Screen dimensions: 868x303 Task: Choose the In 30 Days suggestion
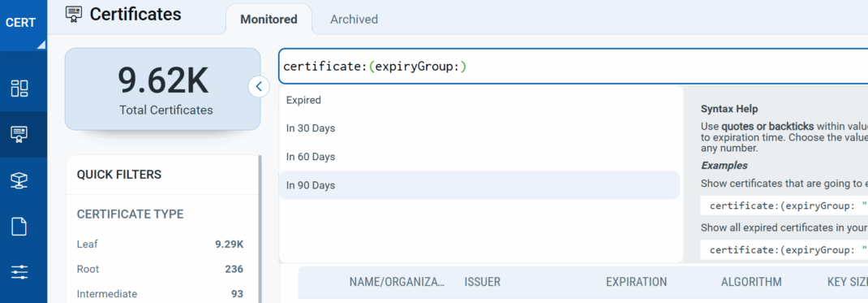tap(479, 128)
